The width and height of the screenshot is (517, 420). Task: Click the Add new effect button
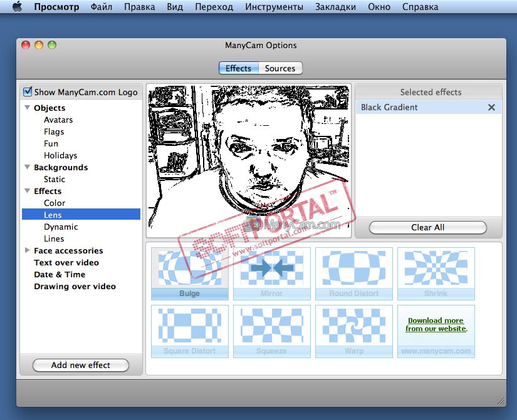[x=81, y=365]
